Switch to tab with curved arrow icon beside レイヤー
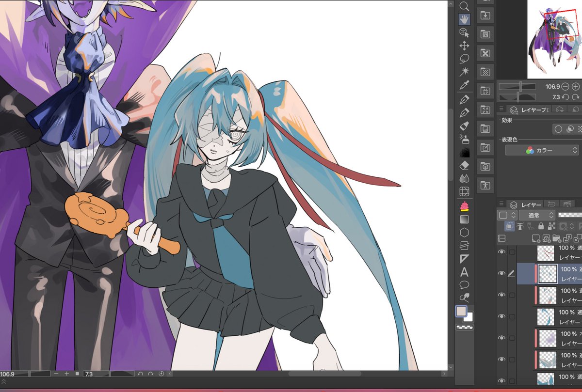This screenshot has width=582, height=392. 551,204
